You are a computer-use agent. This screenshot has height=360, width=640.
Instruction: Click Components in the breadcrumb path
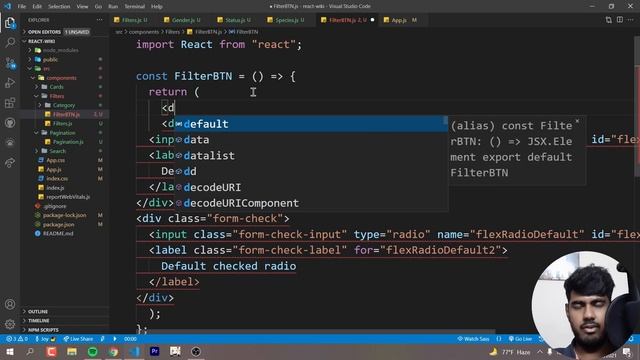144,32
